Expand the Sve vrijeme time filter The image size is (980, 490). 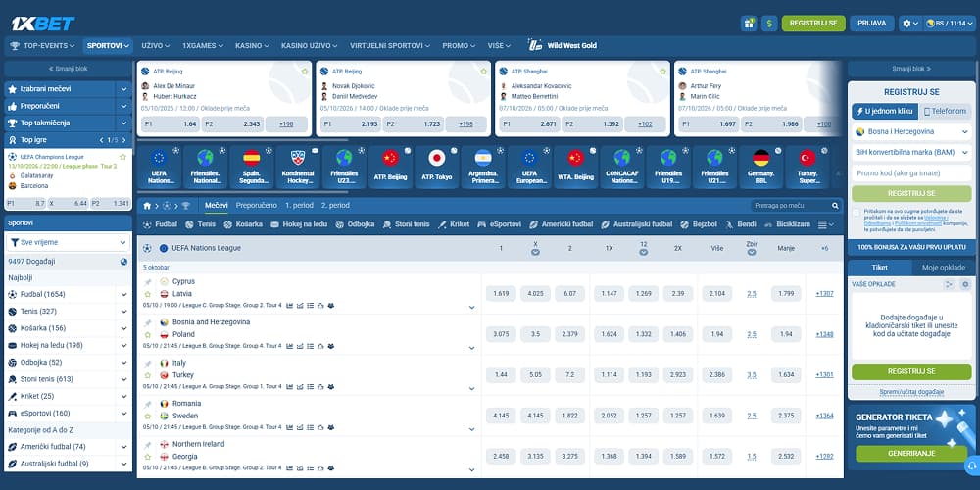pos(69,242)
